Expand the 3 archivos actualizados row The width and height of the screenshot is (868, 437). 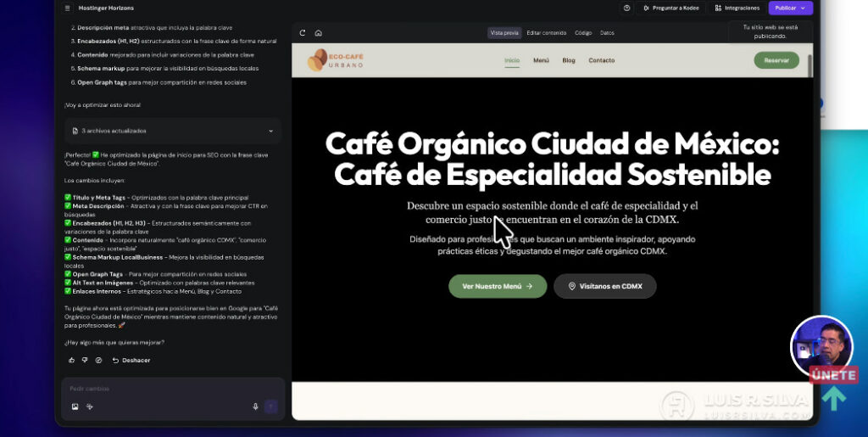click(173, 132)
